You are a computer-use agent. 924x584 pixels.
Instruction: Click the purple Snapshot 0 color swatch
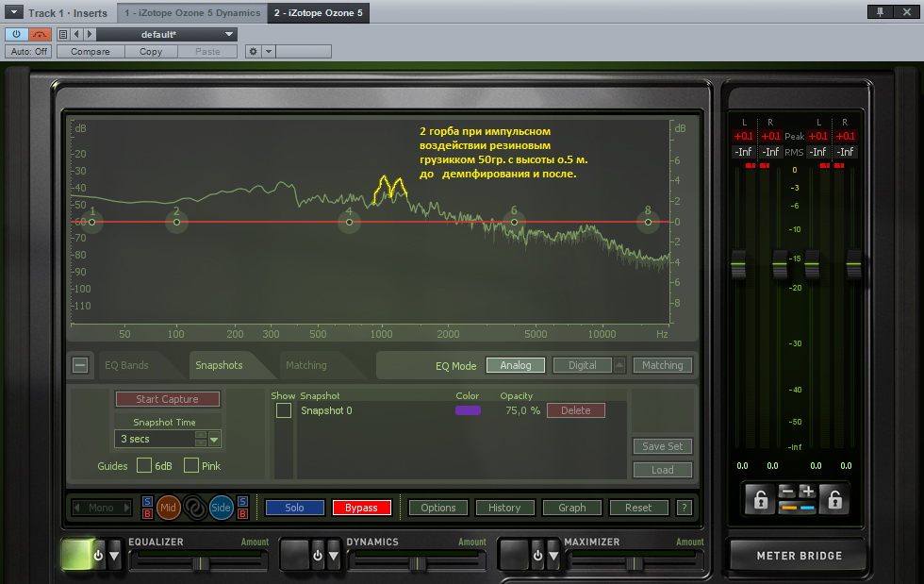pos(468,410)
